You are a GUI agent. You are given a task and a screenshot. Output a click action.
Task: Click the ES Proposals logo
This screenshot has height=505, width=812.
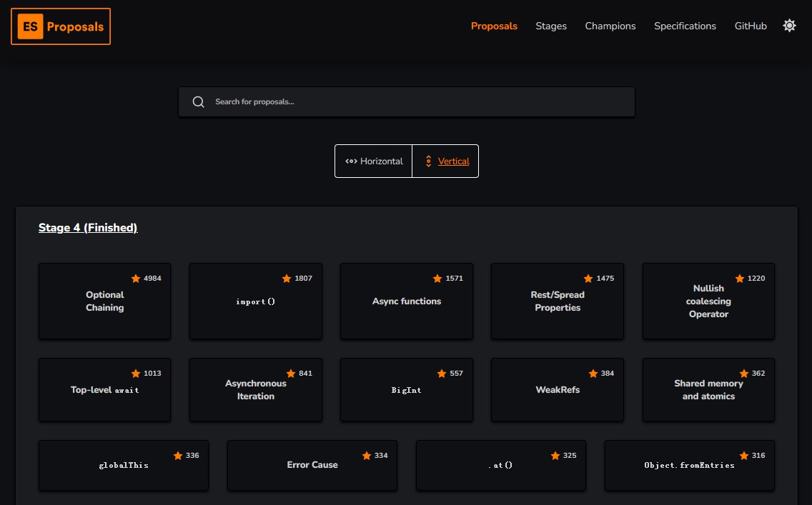pyautogui.click(x=61, y=26)
